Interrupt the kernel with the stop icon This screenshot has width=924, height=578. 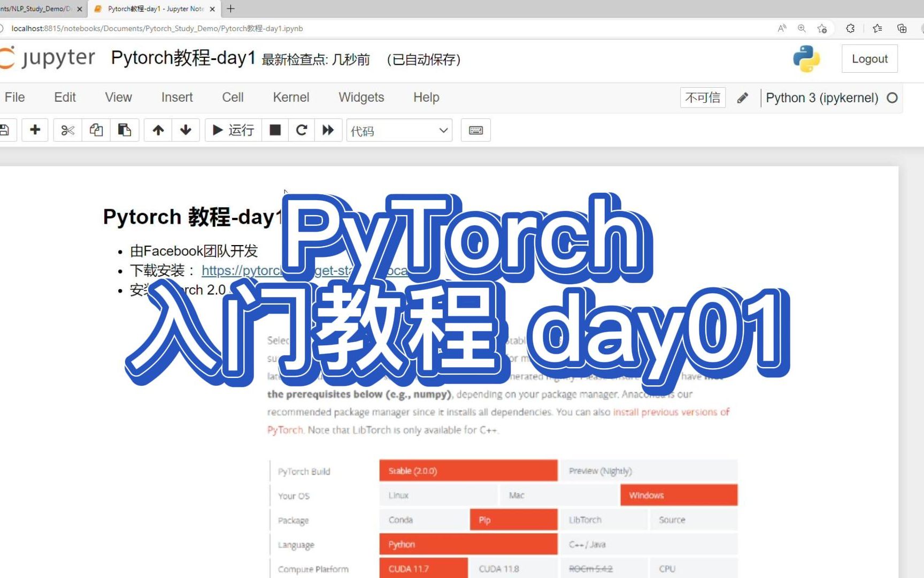point(275,130)
